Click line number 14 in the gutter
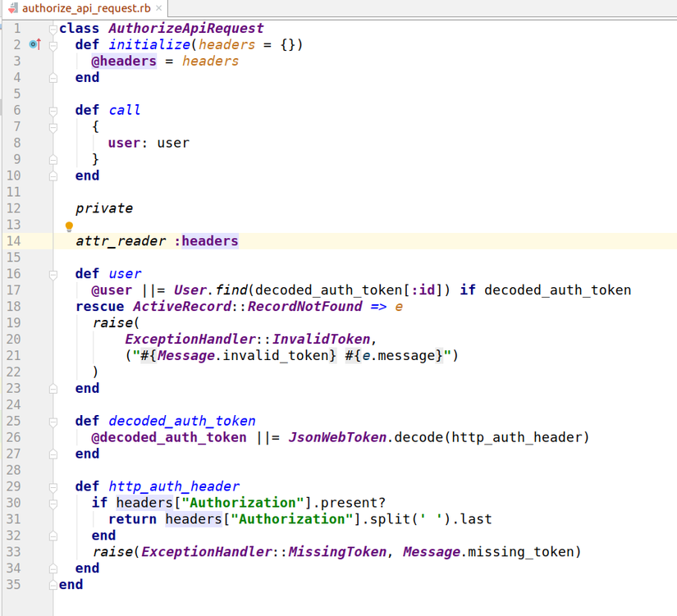This screenshot has width=677, height=616. tap(13, 241)
